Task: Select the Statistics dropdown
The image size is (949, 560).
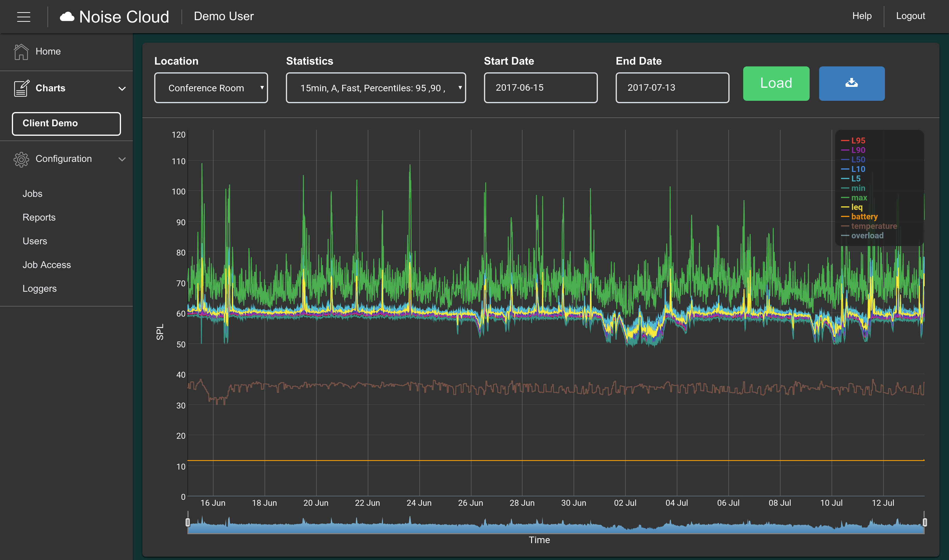Action: point(375,87)
